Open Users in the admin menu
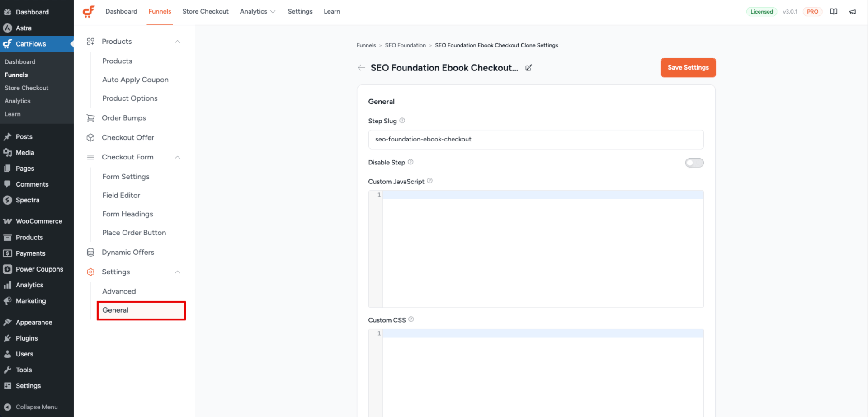The height and width of the screenshot is (417, 868). tap(24, 354)
